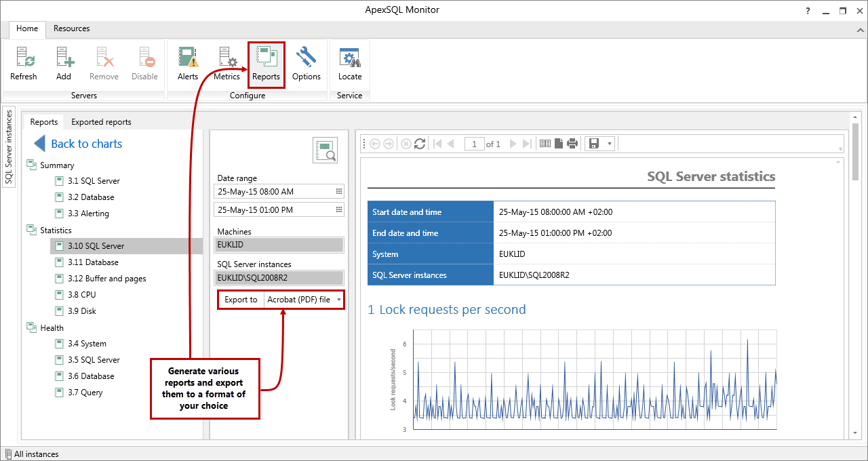
Task: Open the SQL Server instances side tab
Action: point(9,146)
